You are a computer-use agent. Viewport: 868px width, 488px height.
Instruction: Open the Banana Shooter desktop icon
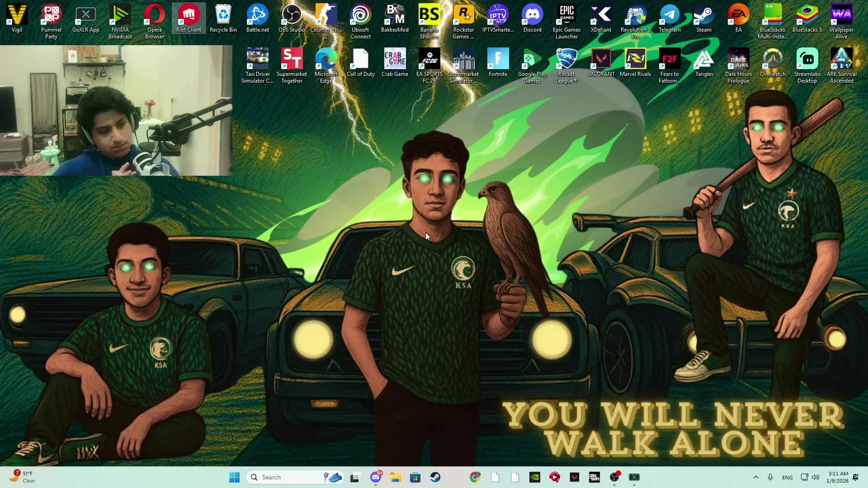[x=429, y=22]
